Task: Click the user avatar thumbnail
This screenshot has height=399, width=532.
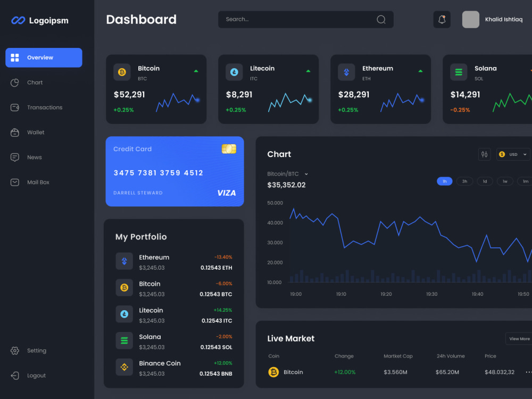Action: (471, 19)
